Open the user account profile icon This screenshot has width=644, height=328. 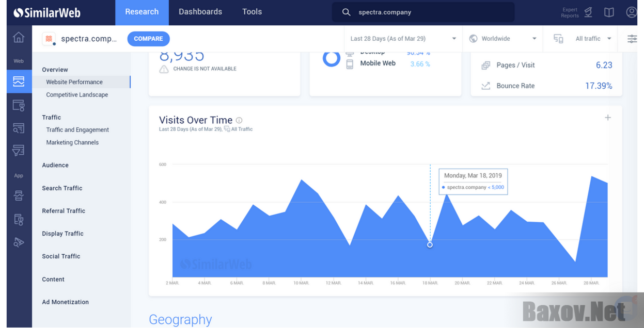point(631,12)
